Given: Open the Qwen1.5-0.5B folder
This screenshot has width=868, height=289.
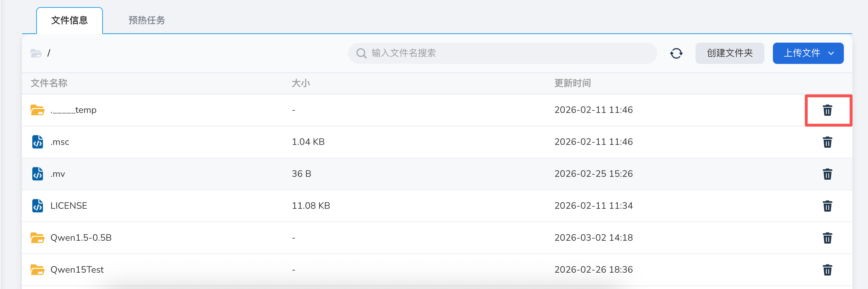Looking at the screenshot, I should (81, 238).
